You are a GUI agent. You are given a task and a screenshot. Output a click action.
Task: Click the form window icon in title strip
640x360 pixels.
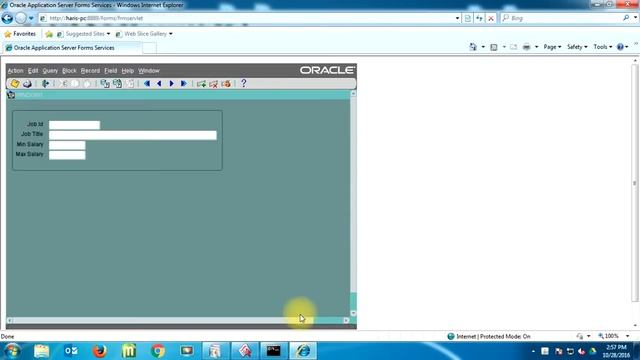[11, 95]
